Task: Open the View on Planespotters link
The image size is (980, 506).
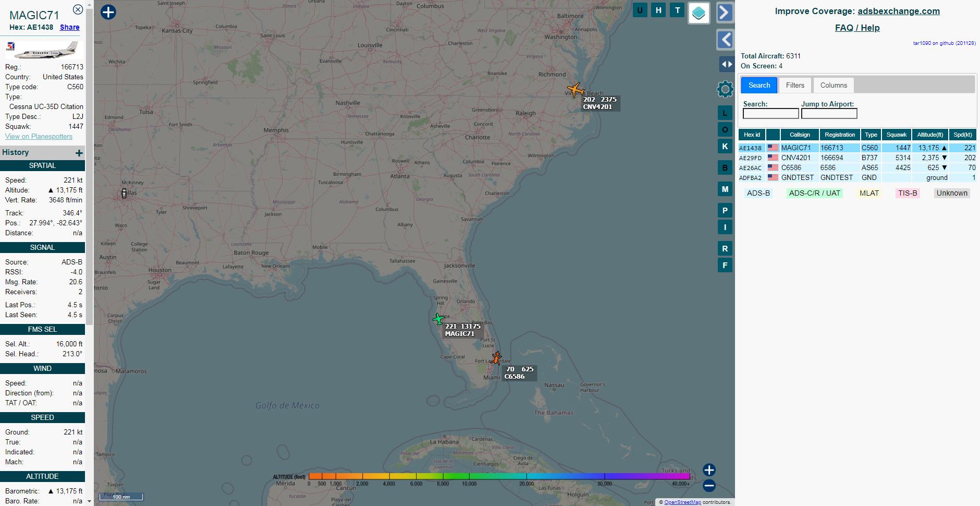Action: 39,137
